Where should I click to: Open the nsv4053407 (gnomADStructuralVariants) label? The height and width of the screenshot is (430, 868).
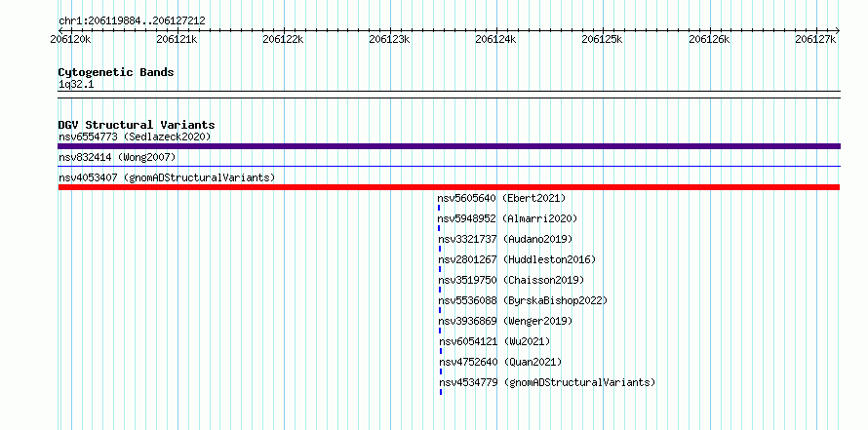[167, 177]
